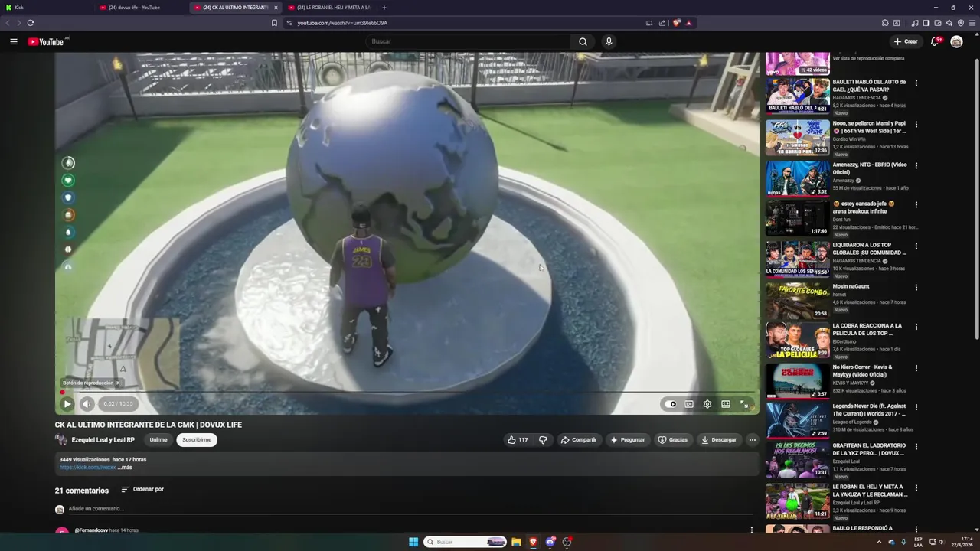
Task: Click the Gracias button
Action: pos(673,440)
